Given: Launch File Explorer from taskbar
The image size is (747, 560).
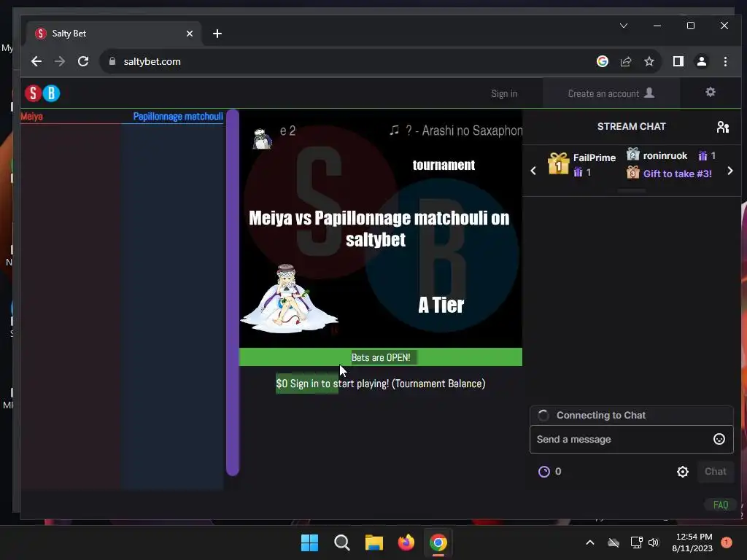Looking at the screenshot, I should click(x=374, y=542).
